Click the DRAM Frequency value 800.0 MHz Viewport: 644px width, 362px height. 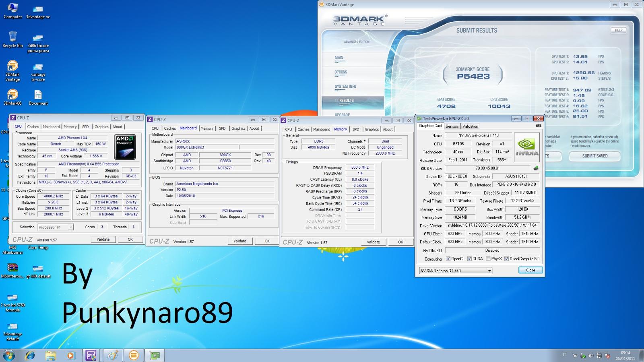tap(360, 168)
